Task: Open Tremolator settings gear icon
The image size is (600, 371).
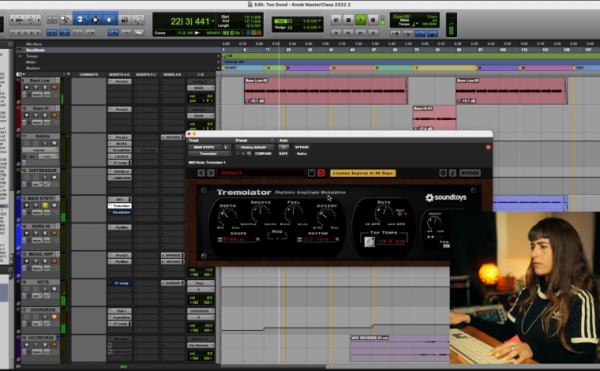Action: click(x=443, y=173)
